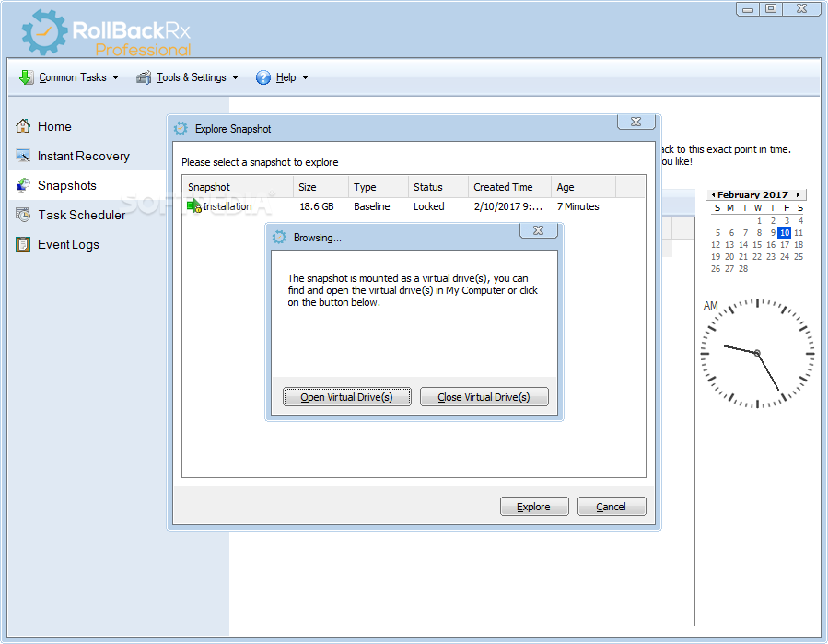
Task: Select day 22 in February calendar
Action: click(x=757, y=257)
